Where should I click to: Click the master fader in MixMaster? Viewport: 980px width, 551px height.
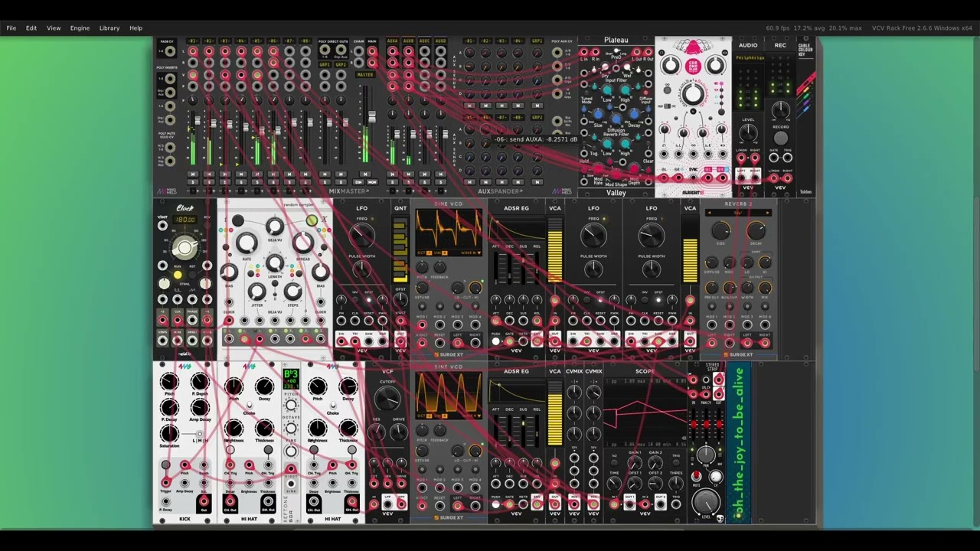[372, 116]
